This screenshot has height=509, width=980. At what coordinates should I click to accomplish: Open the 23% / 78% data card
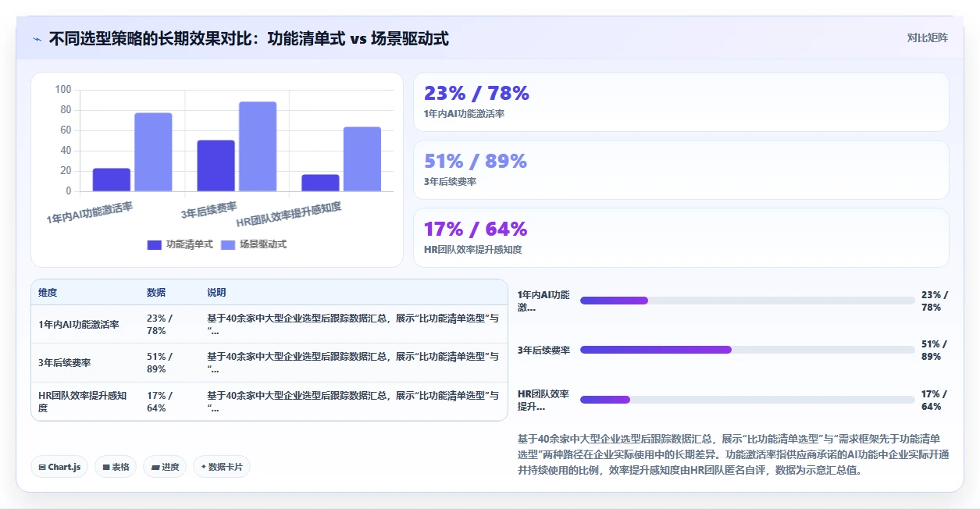pyautogui.click(x=681, y=101)
